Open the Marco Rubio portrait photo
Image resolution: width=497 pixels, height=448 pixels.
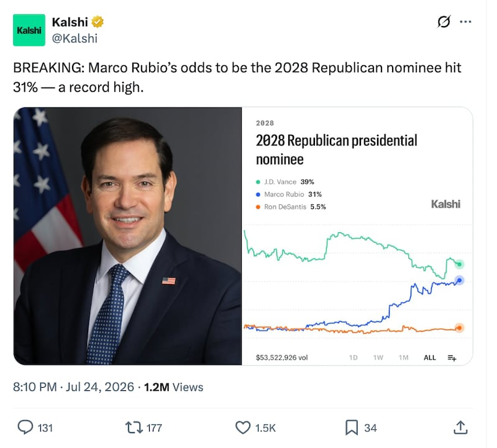point(127,236)
